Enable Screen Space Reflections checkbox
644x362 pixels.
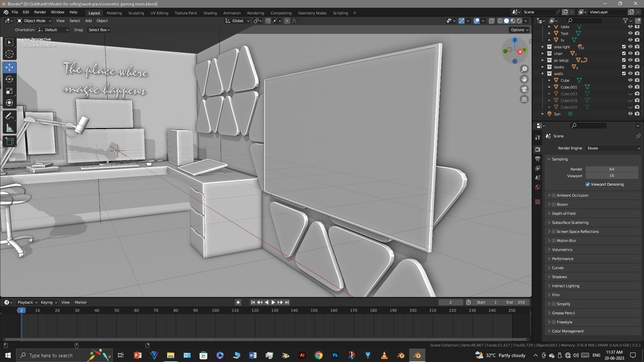(x=554, y=232)
